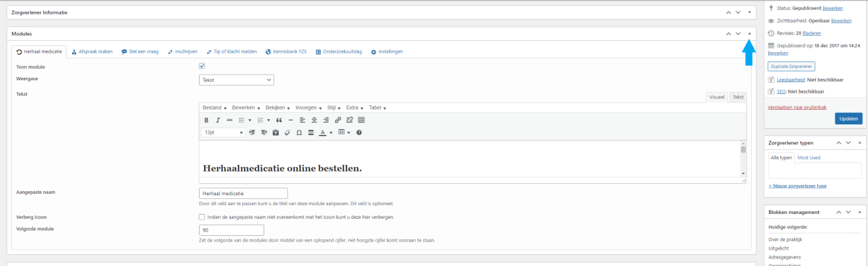Open the bulleted list style dropdown arrow
This screenshot has width=868, height=266.
click(250, 120)
